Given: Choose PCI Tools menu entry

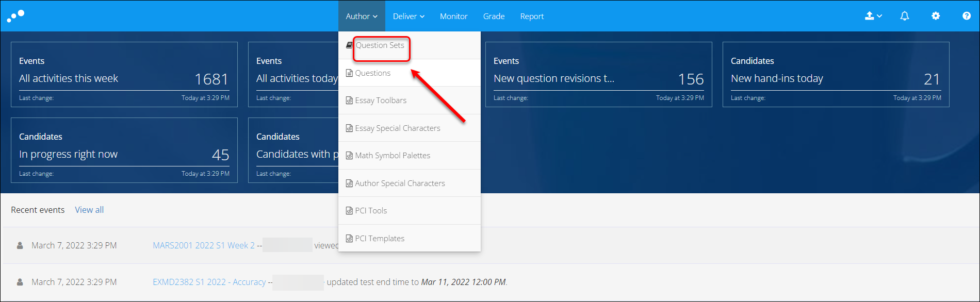Looking at the screenshot, I should click(410, 211).
